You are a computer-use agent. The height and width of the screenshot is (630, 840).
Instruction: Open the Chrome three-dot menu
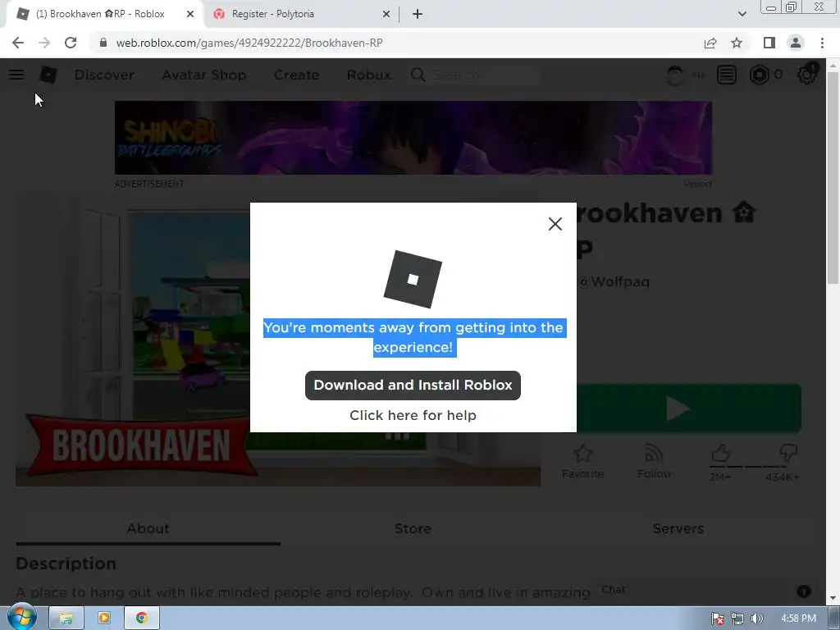822,43
